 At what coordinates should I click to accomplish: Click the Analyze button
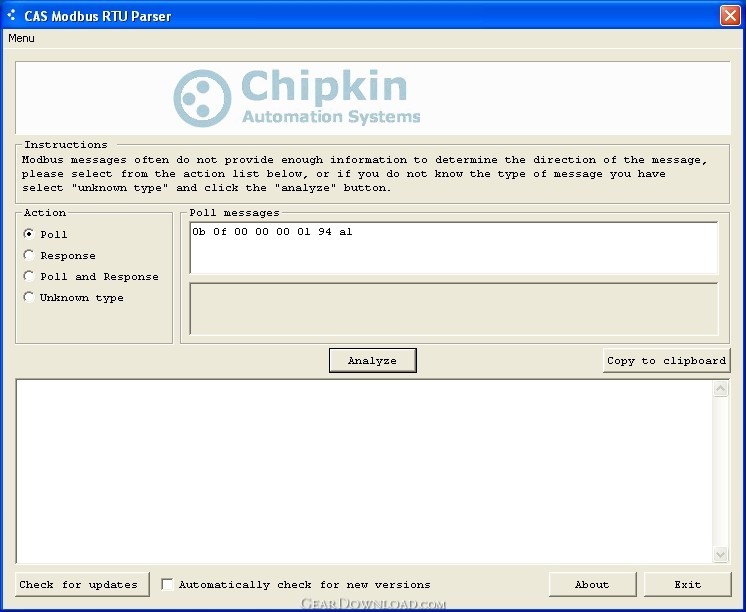(x=373, y=360)
